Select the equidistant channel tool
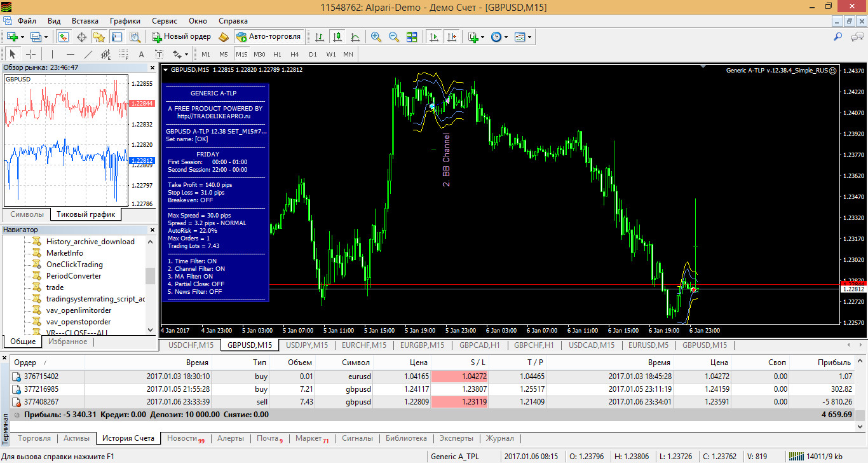This screenshot has height=463, width=868. [105, 54]
